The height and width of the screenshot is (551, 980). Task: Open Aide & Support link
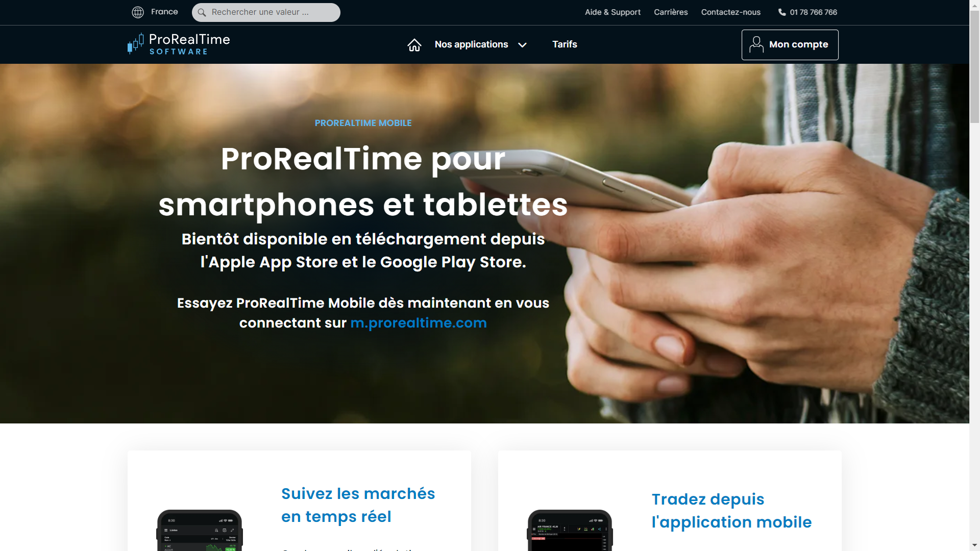coord(612,12)
